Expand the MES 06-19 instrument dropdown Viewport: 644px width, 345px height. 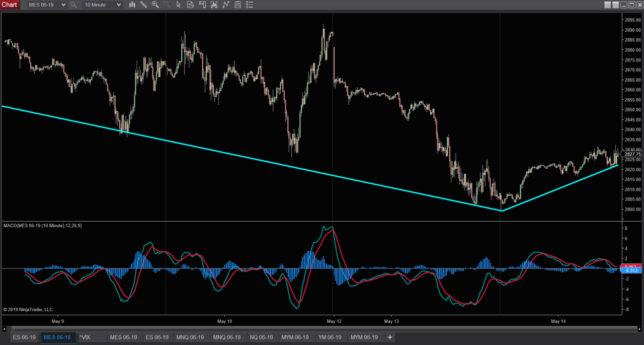(x=63, y=5)
